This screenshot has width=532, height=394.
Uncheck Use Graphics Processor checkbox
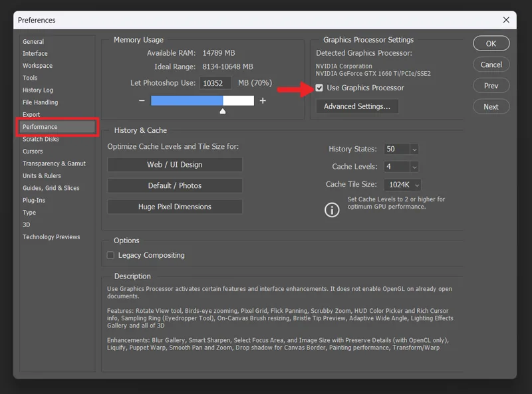(319, 88)
